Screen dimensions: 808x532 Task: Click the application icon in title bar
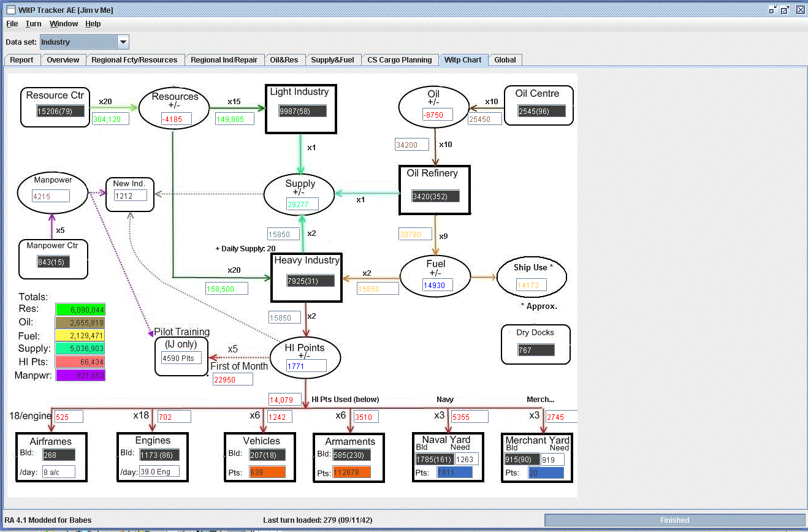point(10,10)
